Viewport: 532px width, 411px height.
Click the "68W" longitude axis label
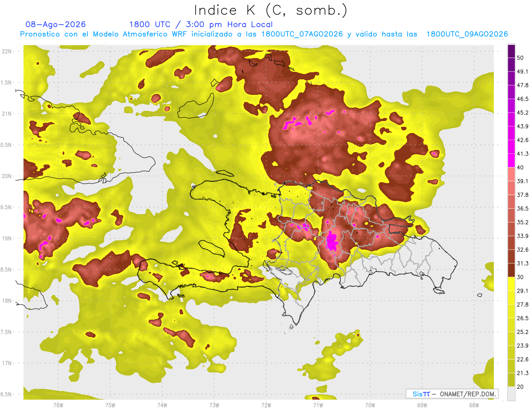(x=474, y=405)
